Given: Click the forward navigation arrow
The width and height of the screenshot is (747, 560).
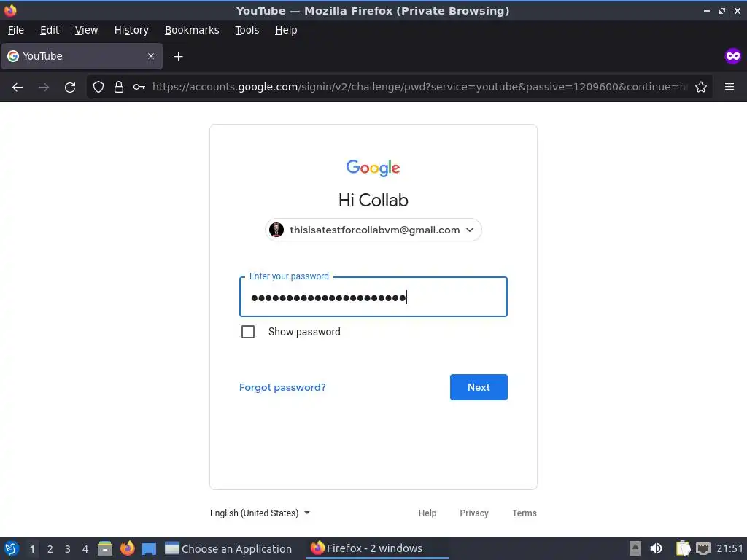Looking at the screenshot, I should [44, 87].
